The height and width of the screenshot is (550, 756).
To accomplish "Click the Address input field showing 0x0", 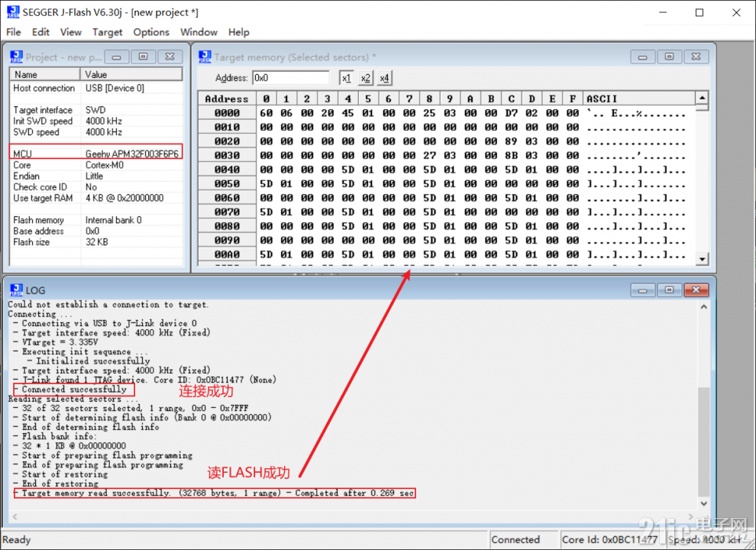I will tap(291, 78).
